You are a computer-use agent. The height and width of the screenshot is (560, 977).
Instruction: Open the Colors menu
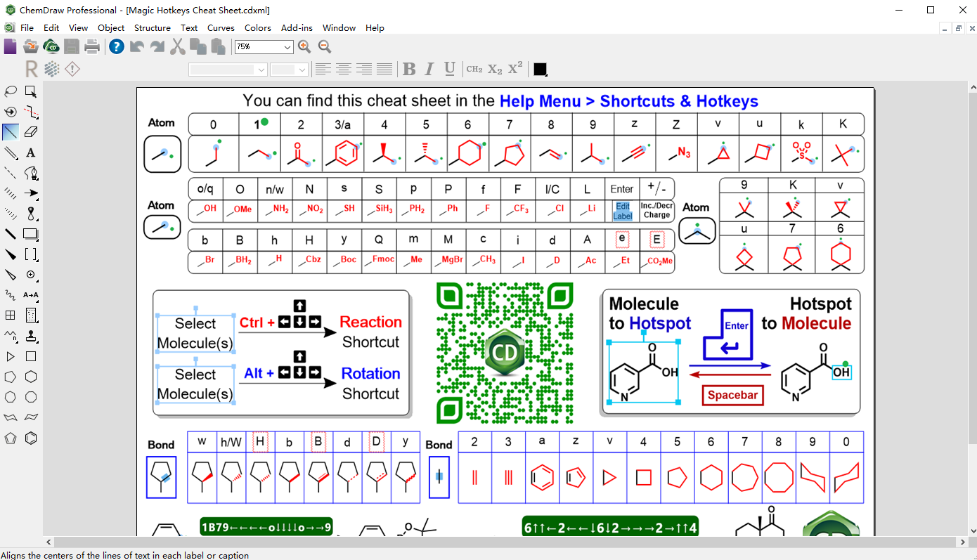[x=258, y=27]
